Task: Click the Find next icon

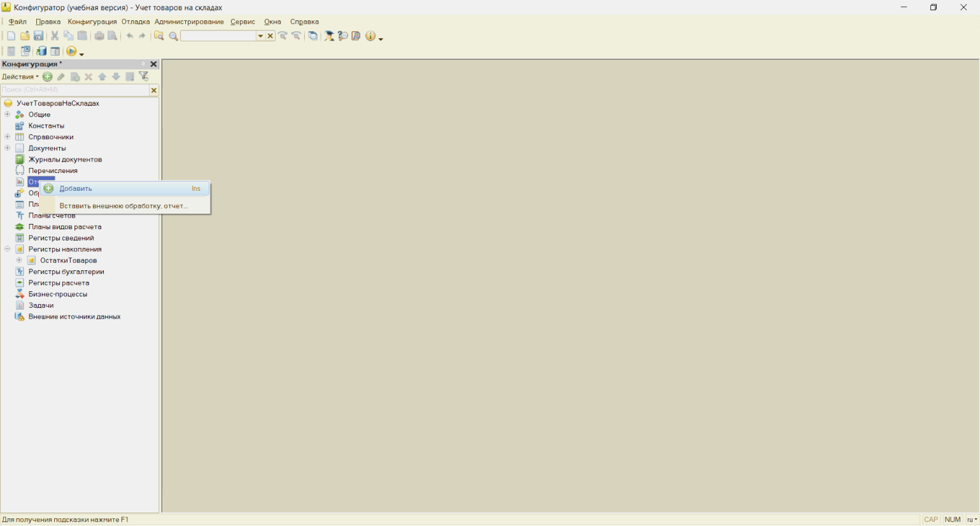Action: (283, 36)
